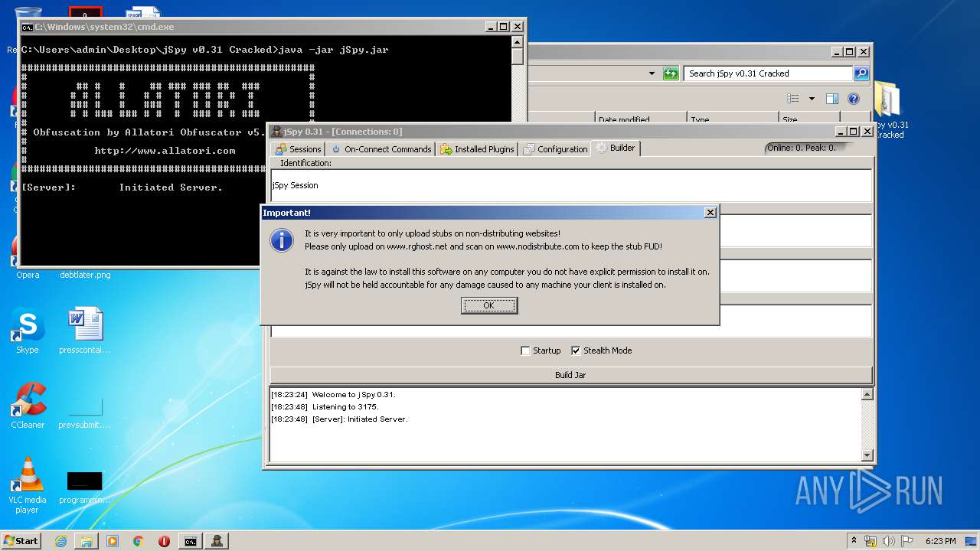Click the network tray icon
This screenshot has width=980, height=551.
(871, 541)
